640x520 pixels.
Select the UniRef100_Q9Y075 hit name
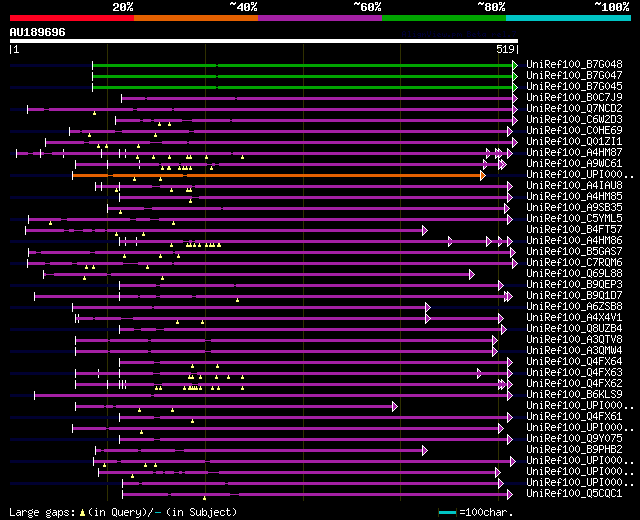(574, 439)
